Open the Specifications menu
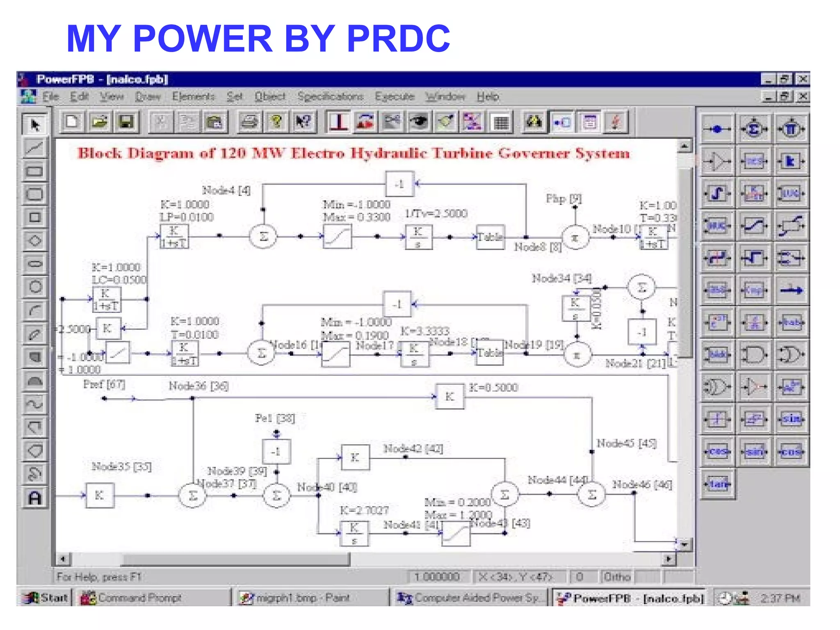The width and height of the screenshot is (840, 630). pos(330,97)
